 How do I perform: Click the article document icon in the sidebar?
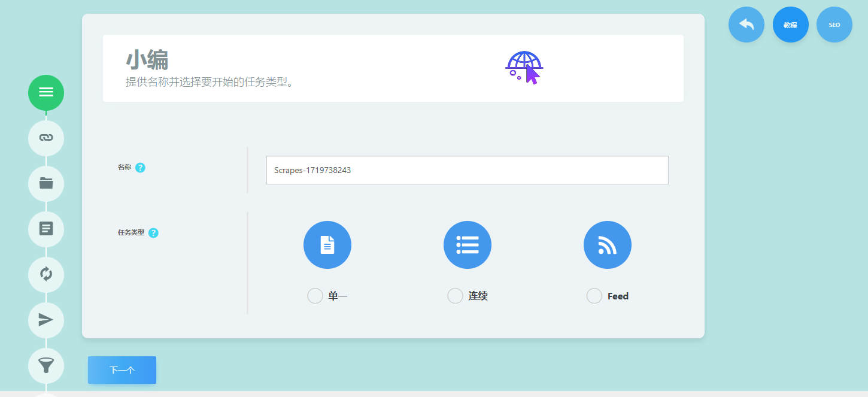(x=46, y=229)
